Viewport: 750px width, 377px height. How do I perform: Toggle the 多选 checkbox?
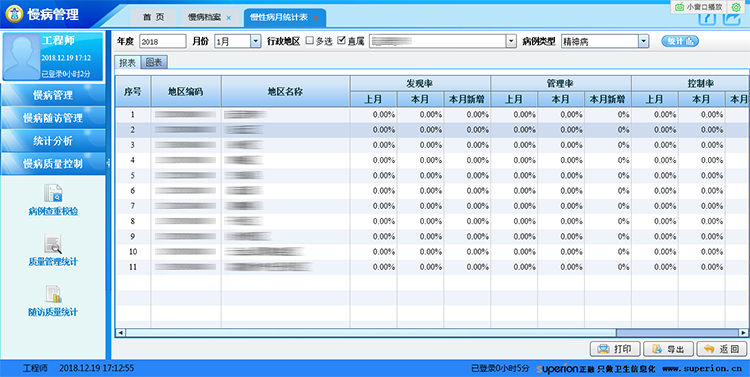pyautogui.click(x=309, y=41)
